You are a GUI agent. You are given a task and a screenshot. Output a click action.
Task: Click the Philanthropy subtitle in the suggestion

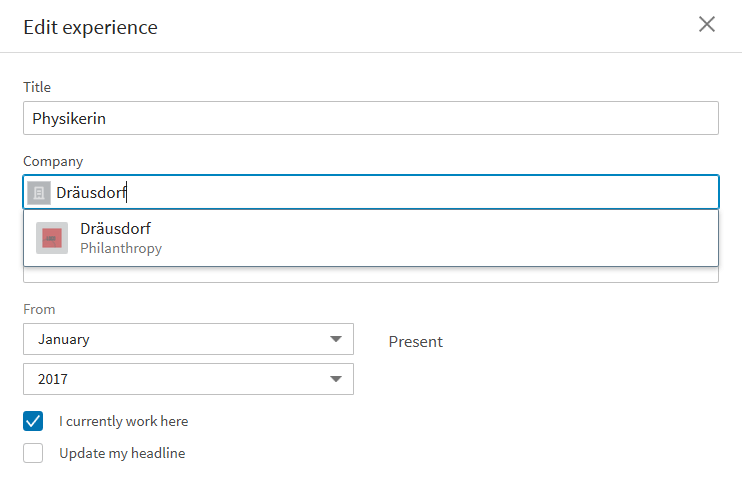coord(121,248)
